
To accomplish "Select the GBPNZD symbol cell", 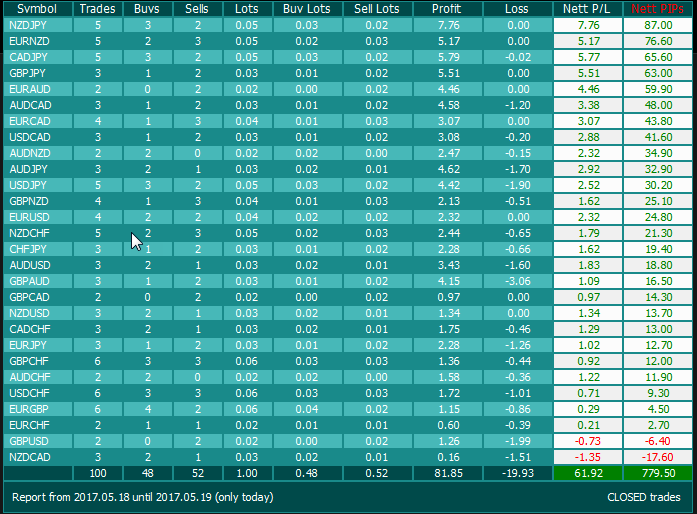I will tap(37, 201).
